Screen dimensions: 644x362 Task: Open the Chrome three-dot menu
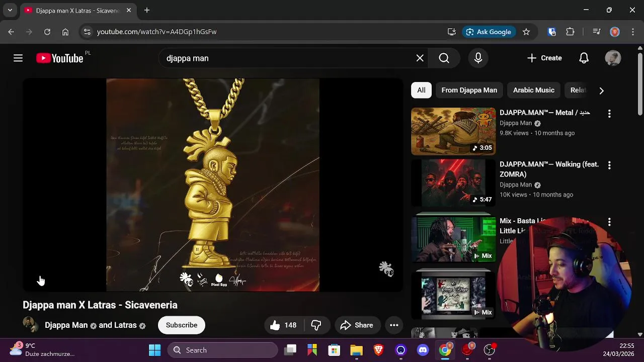click(x=633, y=32)
